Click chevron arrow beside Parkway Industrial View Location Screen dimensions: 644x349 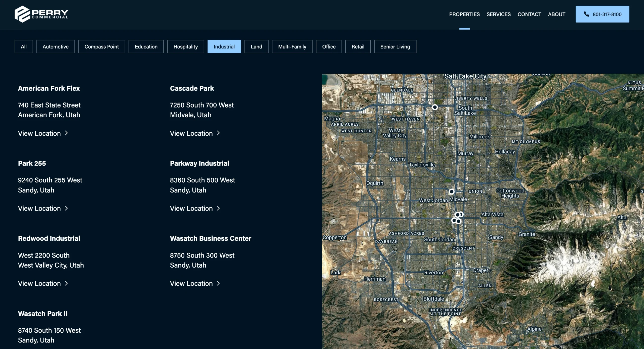click(x=218, y=208)
